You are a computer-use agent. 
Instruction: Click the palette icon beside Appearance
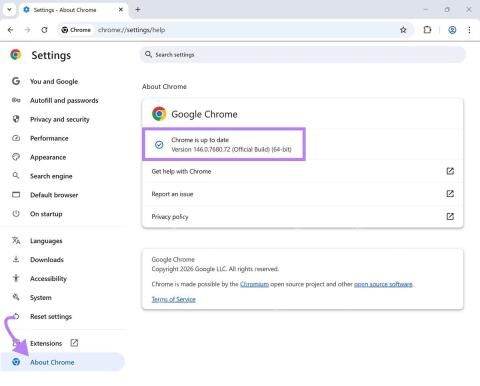click(16, 157)
